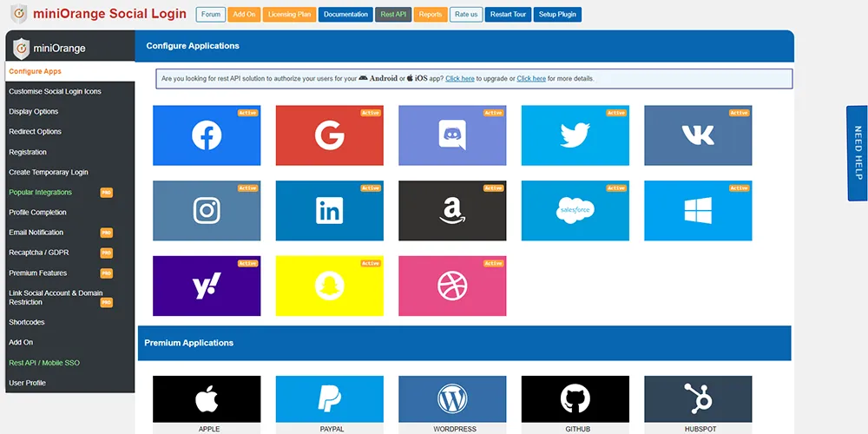The image size is (868, 434).
Task: Configure the Snapchat application tile
Action: pyautogui.click(x=329, y=286)
